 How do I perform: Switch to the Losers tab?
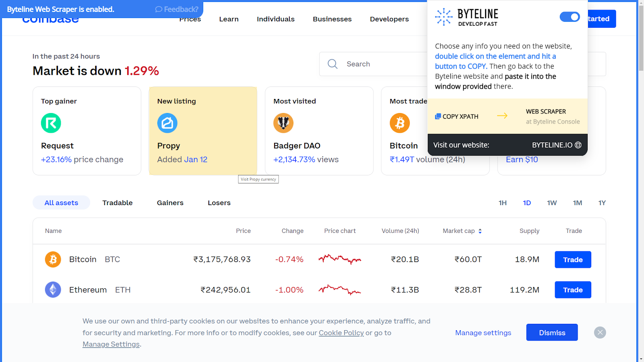click(x=219, y=203)
